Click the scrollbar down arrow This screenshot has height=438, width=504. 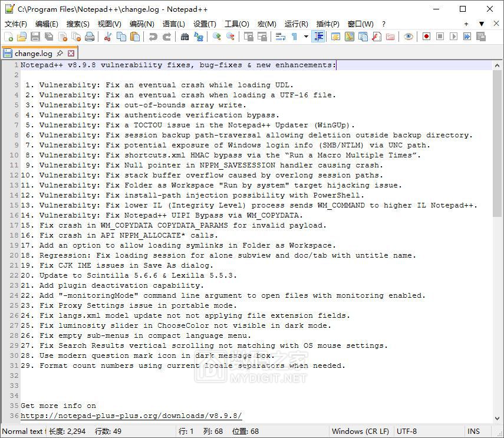[x=497, y=419]
